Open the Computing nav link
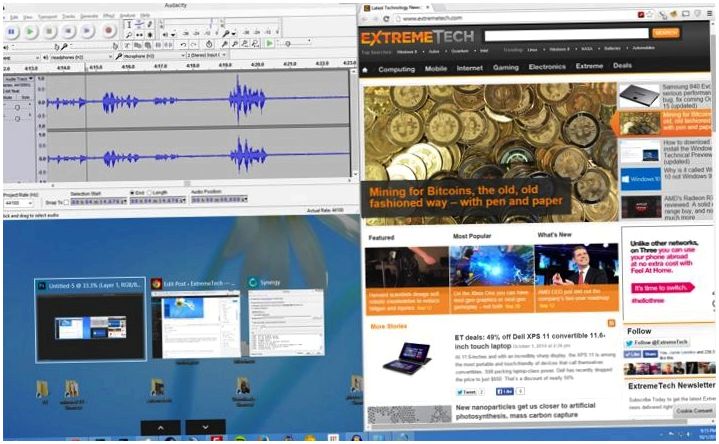 pos(397,69)
